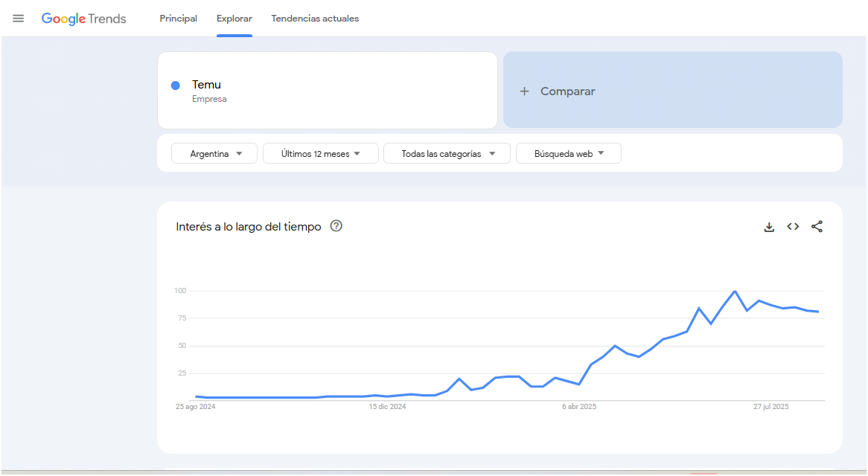This screenshot has width=868, height=476.
Task: Click the chart peak at value 100
Action: tap(735, 292)
